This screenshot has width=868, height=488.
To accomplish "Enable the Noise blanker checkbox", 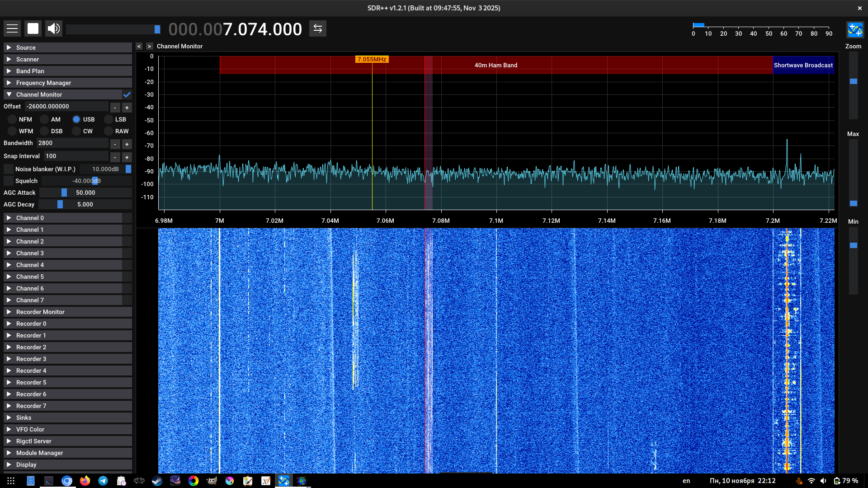I will pyautogui.click(x=9, y=169).
